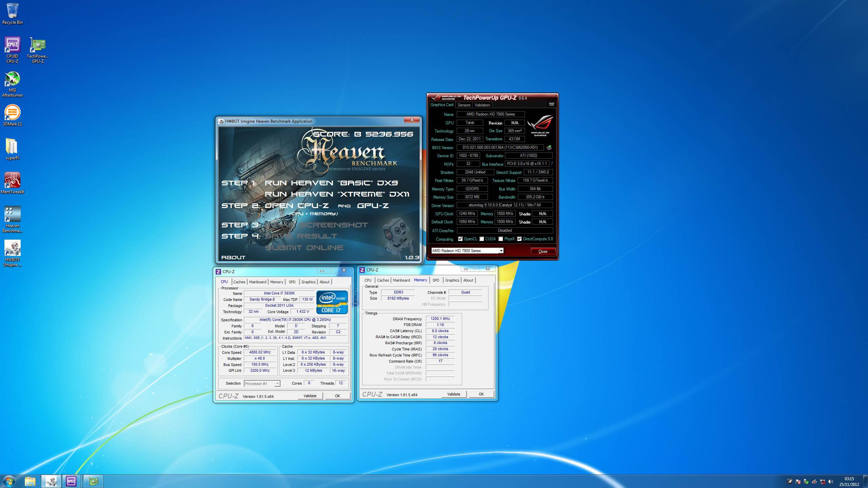Click the Command Rate value 1T
This screenshot has width=868, height=488.
[440, 361]
